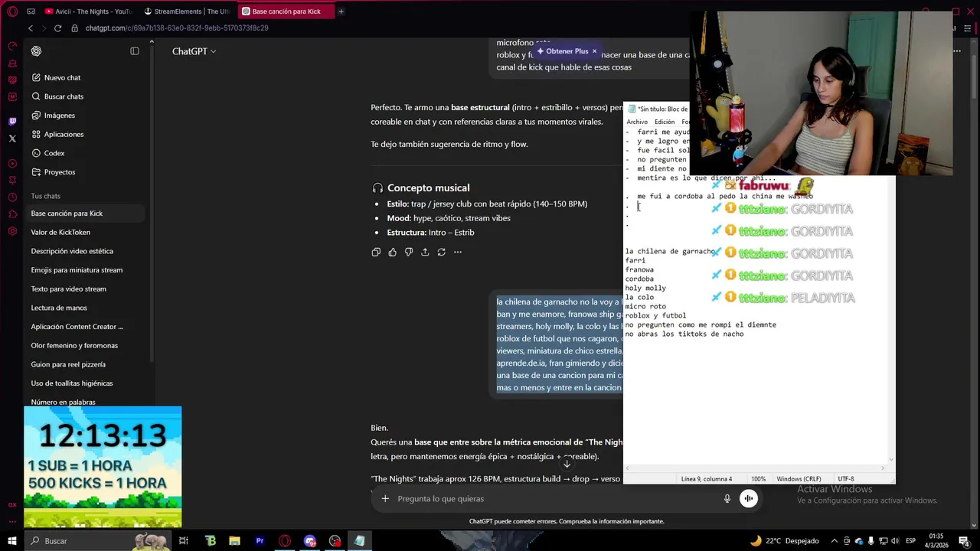Image resolution: width=980 pixels, height=551 pixels.
Task: Click the Windows Start button
Action: (x=12, y=541)
